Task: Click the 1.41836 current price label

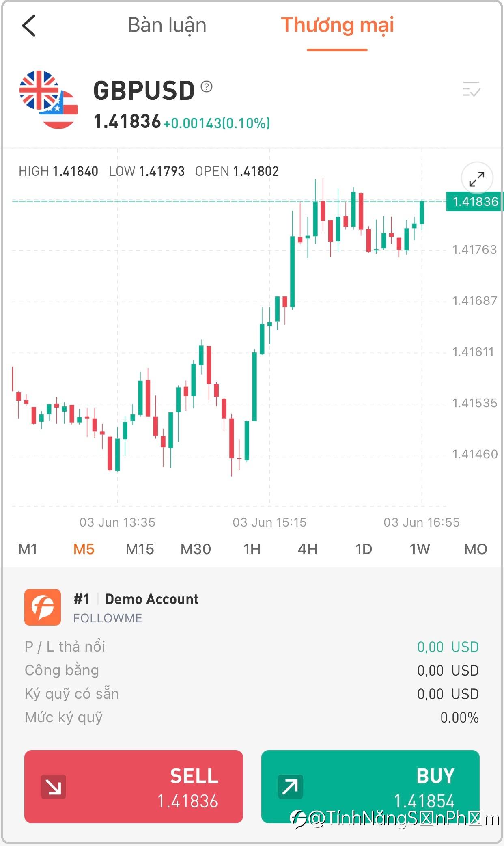Action: pos(474,201)
